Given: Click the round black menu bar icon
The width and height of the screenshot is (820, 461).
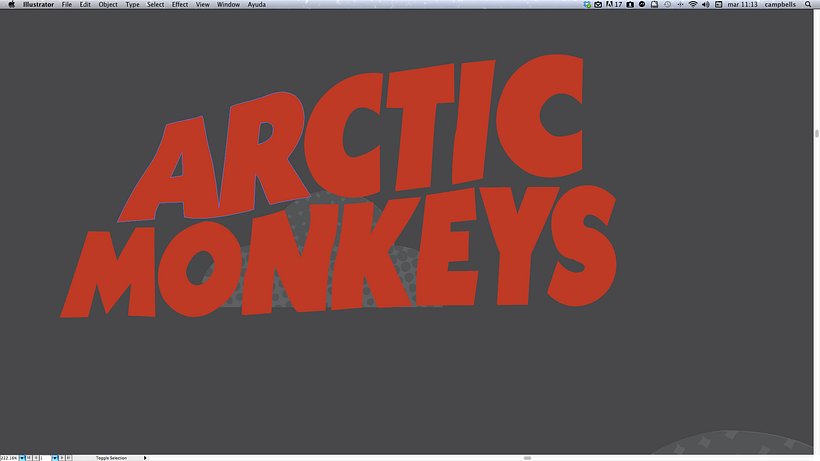Looking at the screenshot, I should 642,4.
